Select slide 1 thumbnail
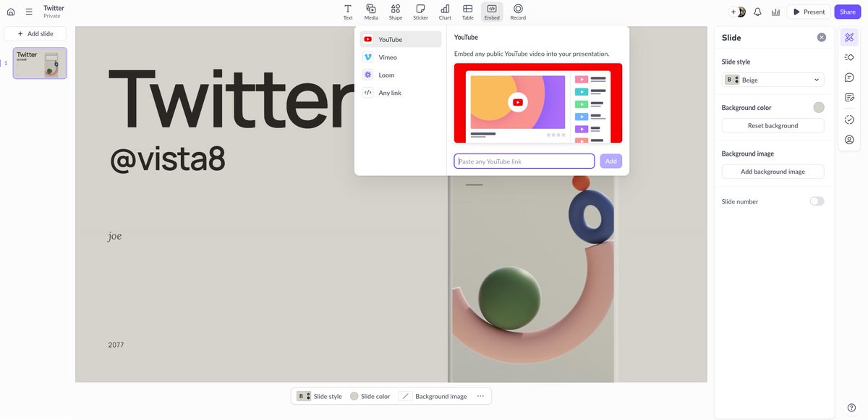 click(40, 63)
